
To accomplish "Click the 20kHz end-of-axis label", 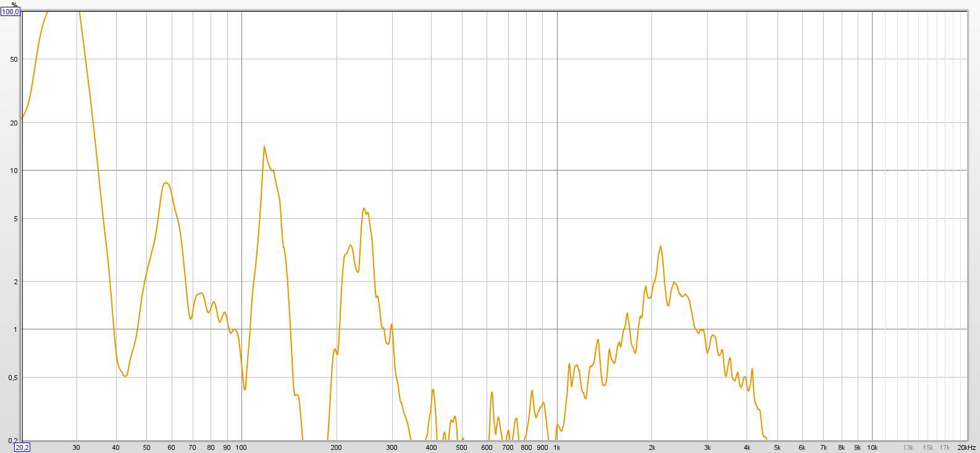I will 966,447.
